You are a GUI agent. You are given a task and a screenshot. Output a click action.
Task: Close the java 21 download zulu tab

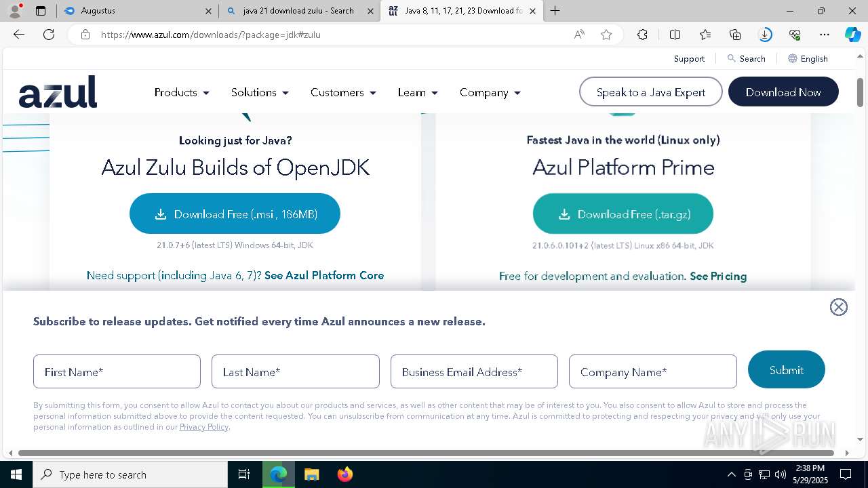370,11
